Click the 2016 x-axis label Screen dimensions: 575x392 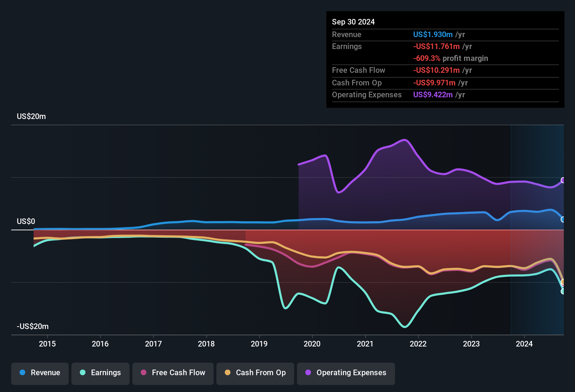click(100, 344)
